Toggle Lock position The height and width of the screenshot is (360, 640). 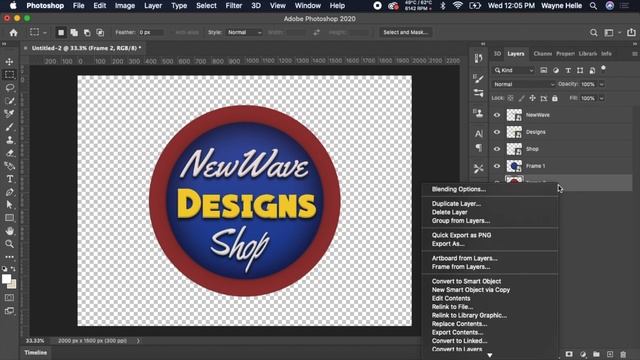tap(533, 98)
